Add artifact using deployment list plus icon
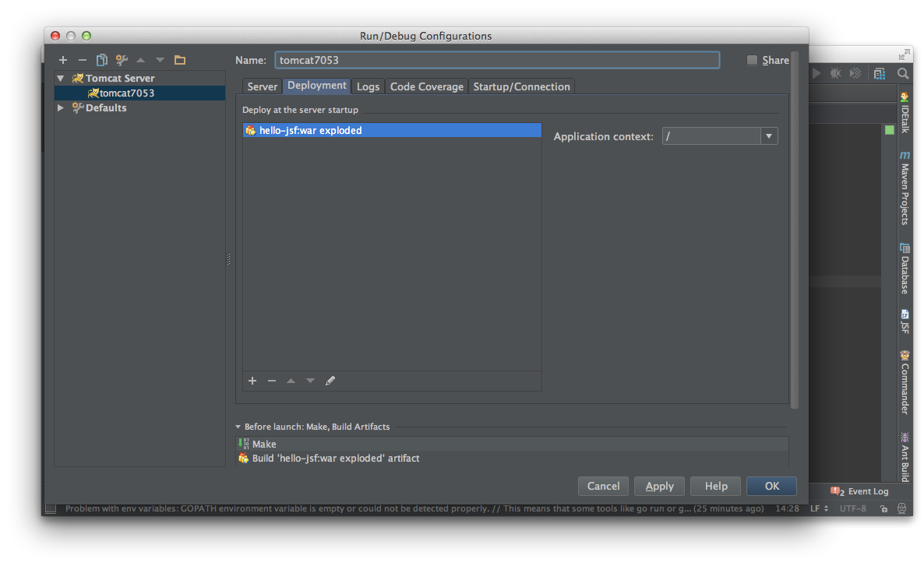 coord(252,381)
